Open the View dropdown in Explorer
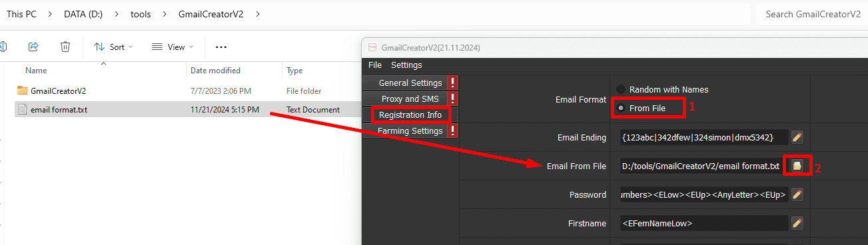The width and height of the screenshot is (868, 245). (173, 47)
